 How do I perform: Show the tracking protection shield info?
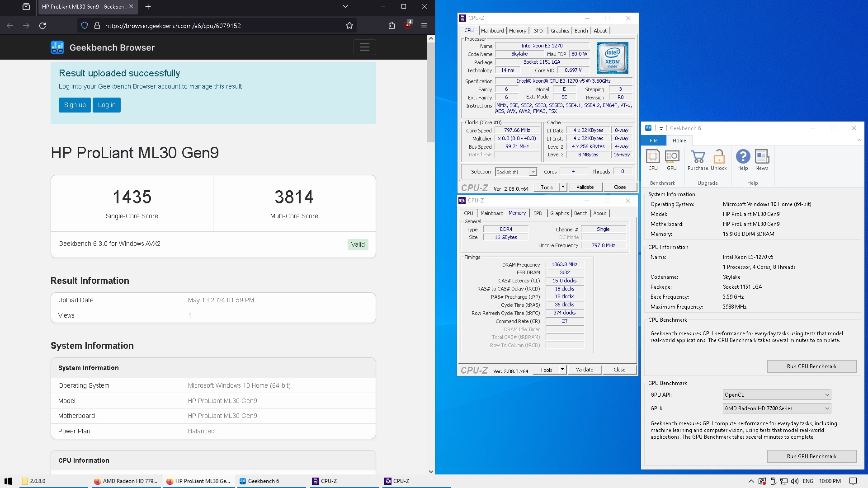[85, 25]
